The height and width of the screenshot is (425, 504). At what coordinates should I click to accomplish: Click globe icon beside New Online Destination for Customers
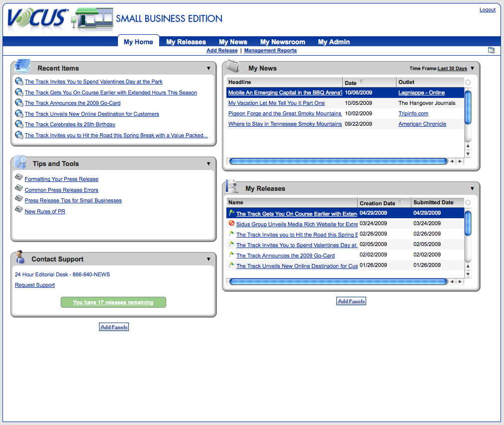click(19, 114)
